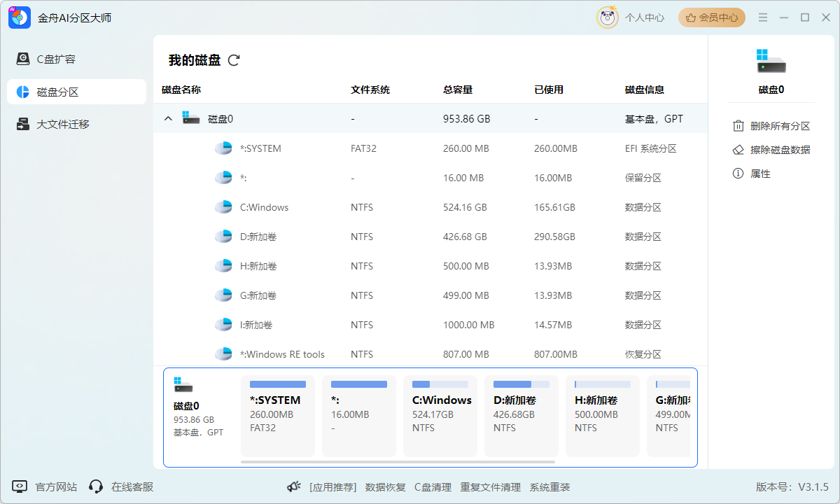Click the 删除所有分区 trash icon

click(738, 126)
